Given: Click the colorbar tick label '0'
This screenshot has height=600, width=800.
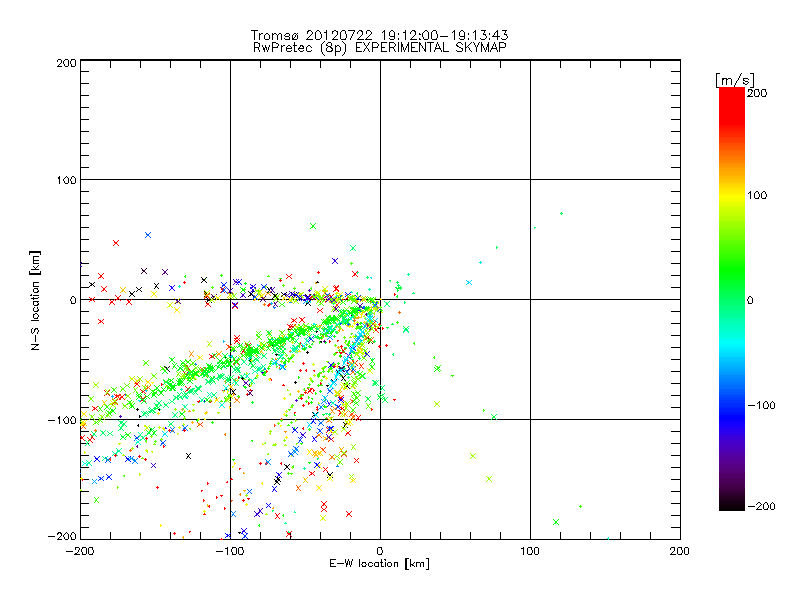Looking at the screenshot, I should [750, 301].
